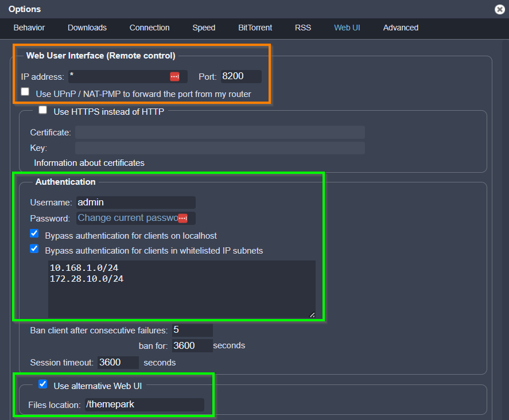Screen dimensions: 509x420
Task: Click the Port number field
Action: 241,76
